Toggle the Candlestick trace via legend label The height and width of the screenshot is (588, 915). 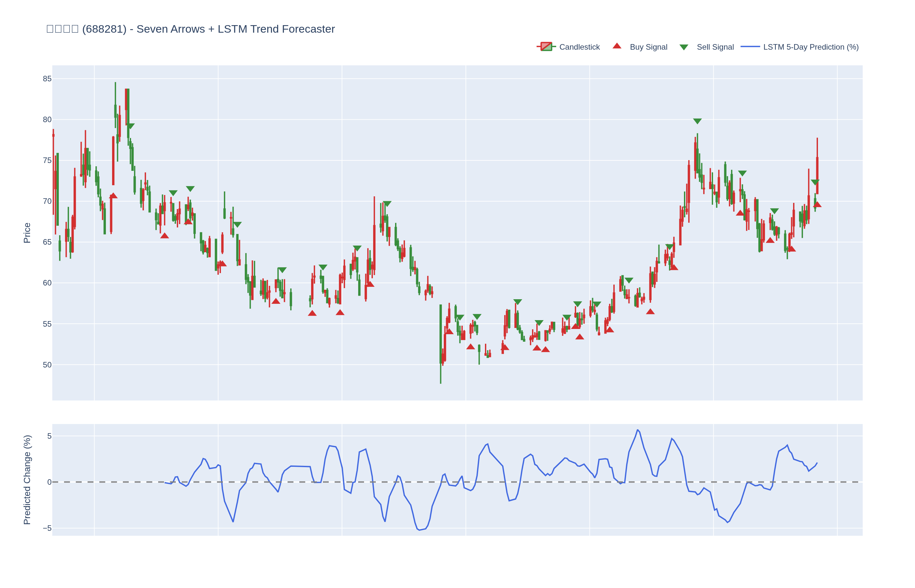point(579,47)
